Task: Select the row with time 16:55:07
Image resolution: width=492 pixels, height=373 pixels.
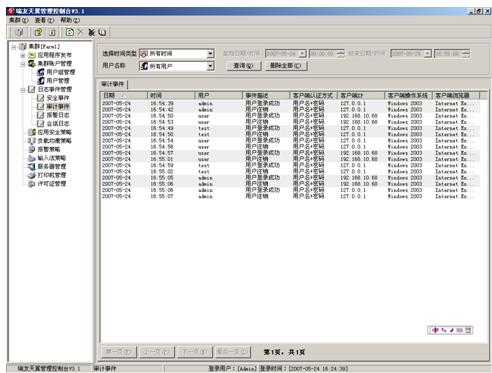Action: pos(290,196)
